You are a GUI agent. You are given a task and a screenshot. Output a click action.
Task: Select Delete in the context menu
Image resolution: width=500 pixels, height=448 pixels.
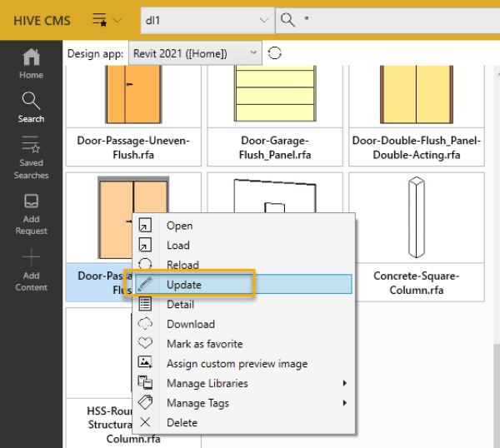pos(182,422)
